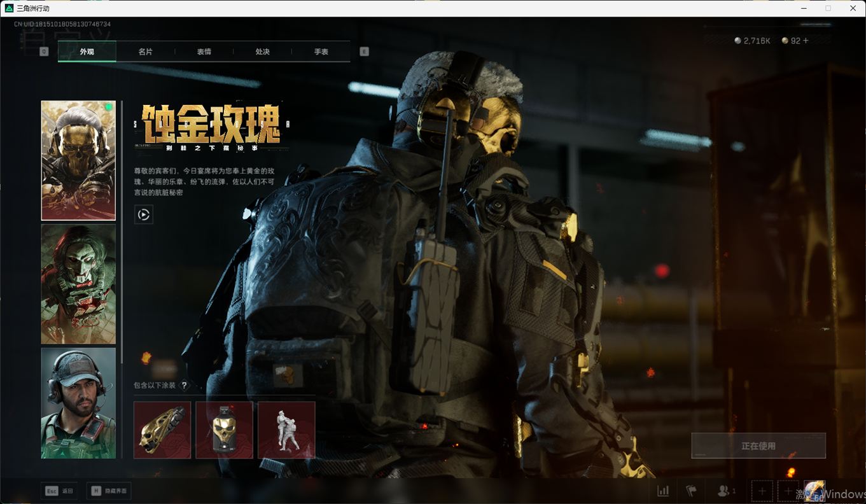The height and width of the screenshot is (504, 866).
Task: Click the 正在使用 (In Use) button
Action: click(x=758, y=446)
